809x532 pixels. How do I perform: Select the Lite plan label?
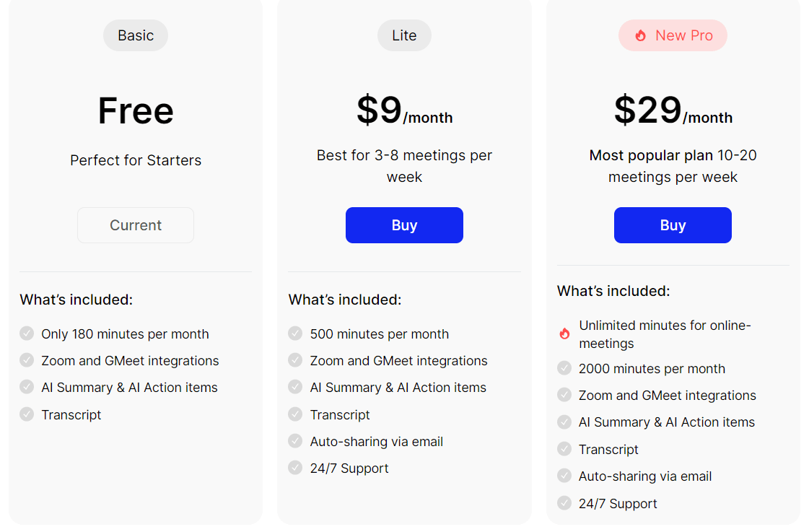coord(404,35)
